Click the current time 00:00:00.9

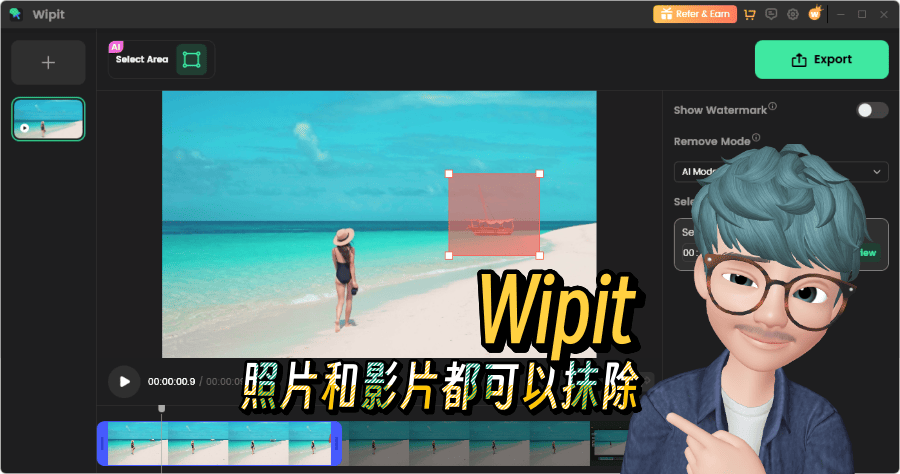pos(172,382)
